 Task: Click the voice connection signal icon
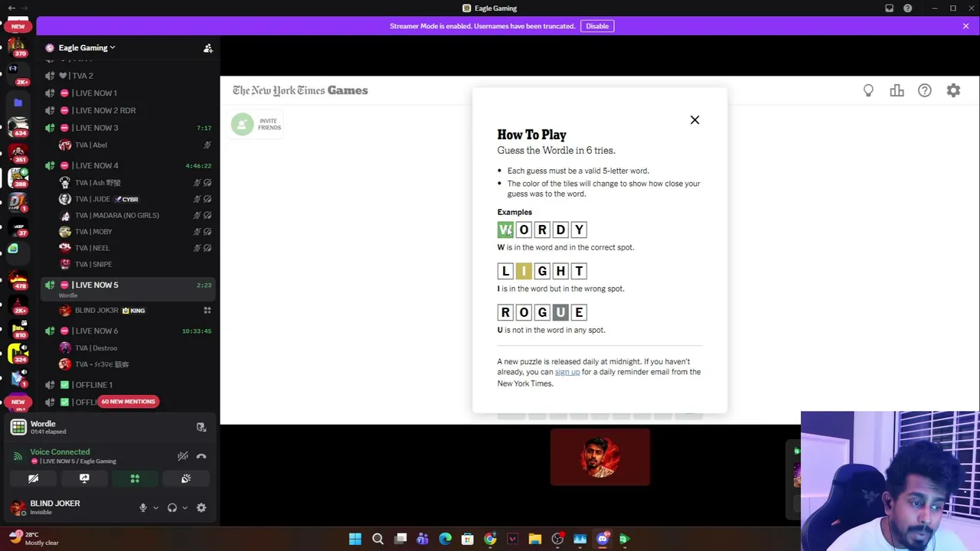point(18,457)
